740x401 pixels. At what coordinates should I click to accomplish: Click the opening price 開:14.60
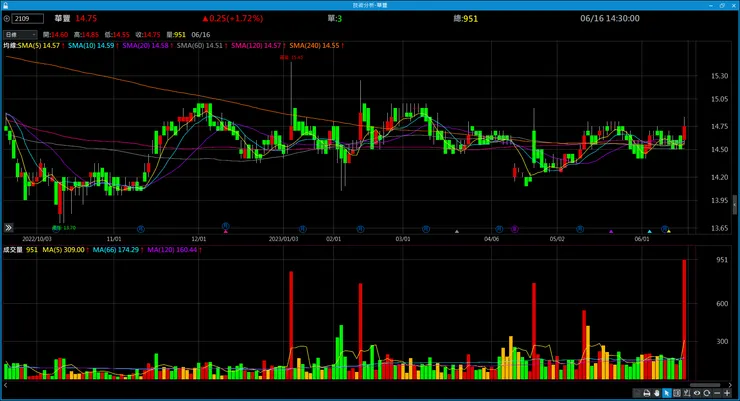[56, 34]
